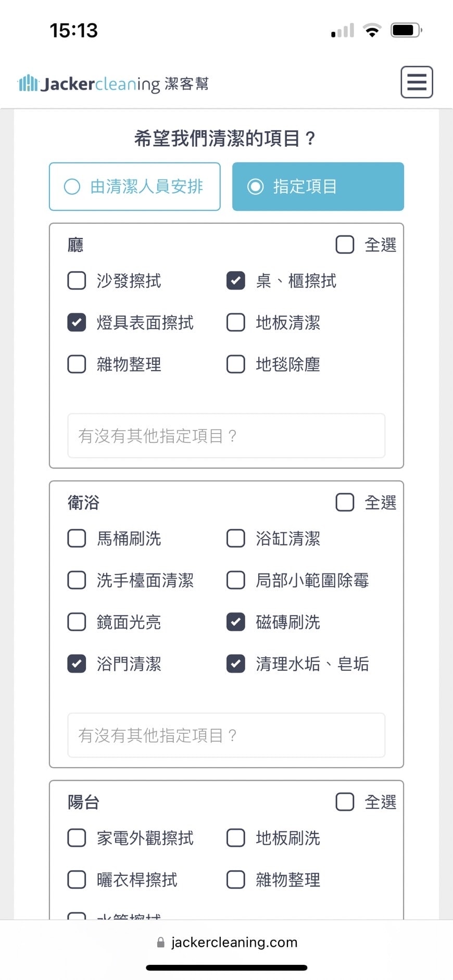The height and width of the screenshot is (980, 453).
Task: Tap the lock icon beside the URL
Action: point(160,943)
